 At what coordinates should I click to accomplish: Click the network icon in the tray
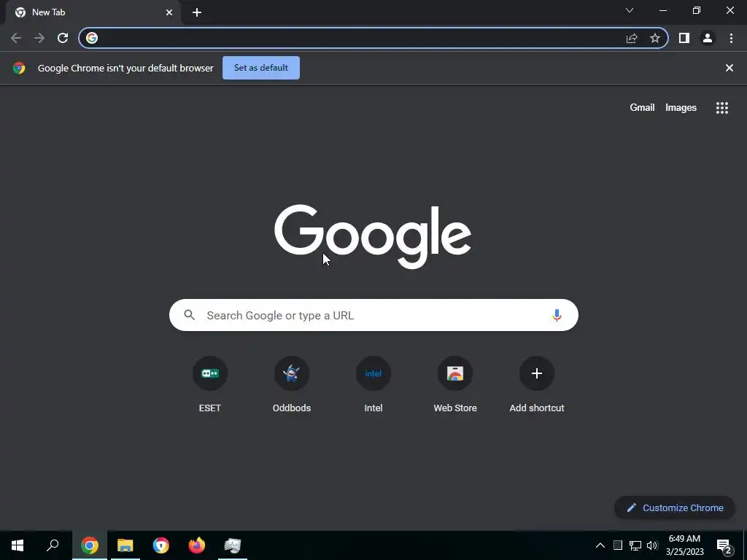click(635, 545)
